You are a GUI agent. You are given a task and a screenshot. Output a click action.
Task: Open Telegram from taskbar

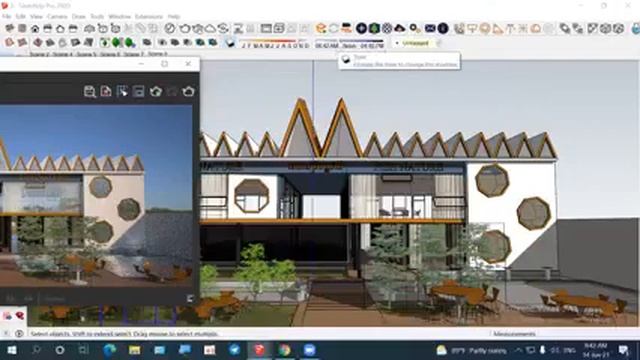(x=234, y=350)
